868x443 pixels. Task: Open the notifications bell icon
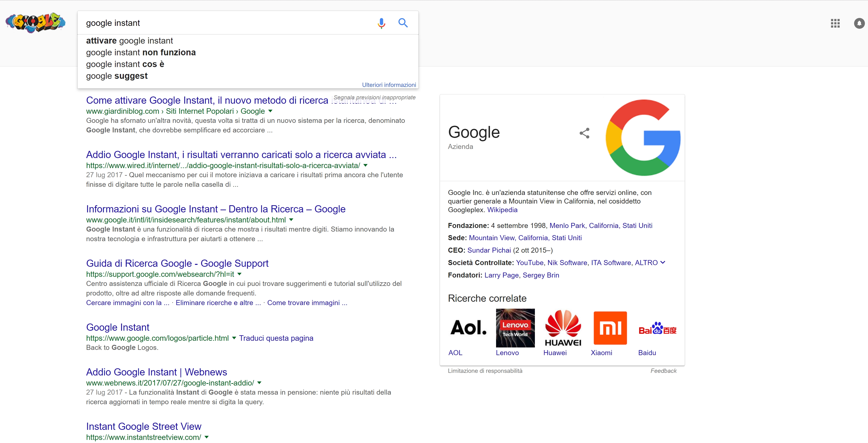[859, 23]
